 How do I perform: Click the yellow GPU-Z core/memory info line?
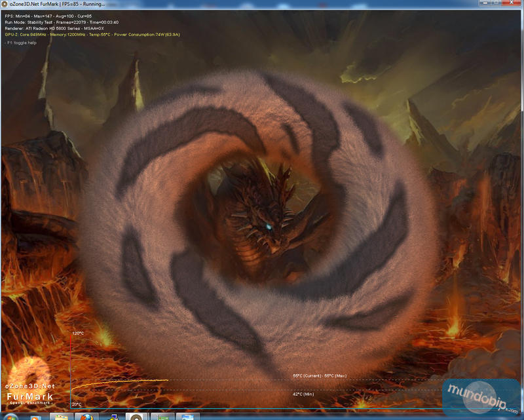[x=92, y=35]
